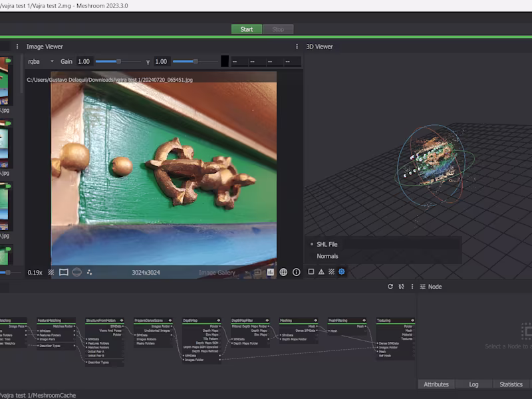Click the info circle icon in Image Viewer toolbar
Image resolution: width=532 pixels, height=399 pixels.
coord(297,272)
